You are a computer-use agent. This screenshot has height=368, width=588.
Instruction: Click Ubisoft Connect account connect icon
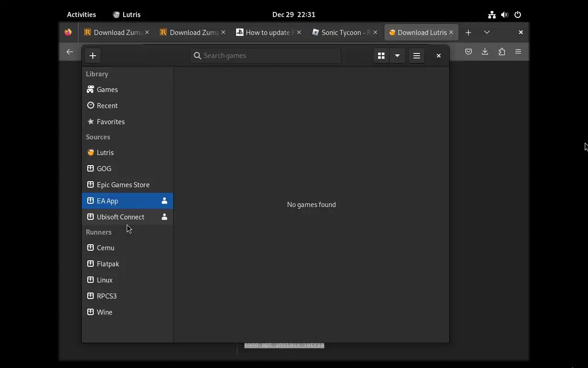[x=164, y=217]
